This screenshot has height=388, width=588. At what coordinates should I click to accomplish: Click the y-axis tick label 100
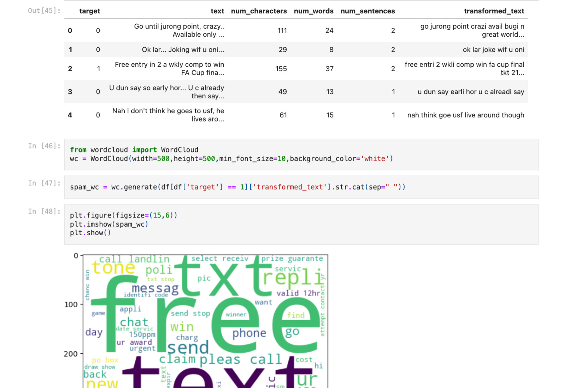[71, 305]
